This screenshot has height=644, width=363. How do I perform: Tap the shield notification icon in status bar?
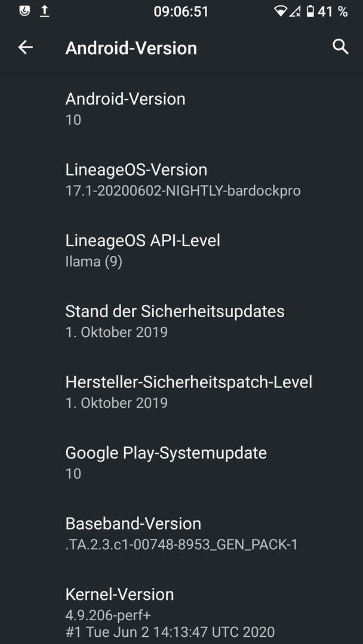[x=24, y=11]
